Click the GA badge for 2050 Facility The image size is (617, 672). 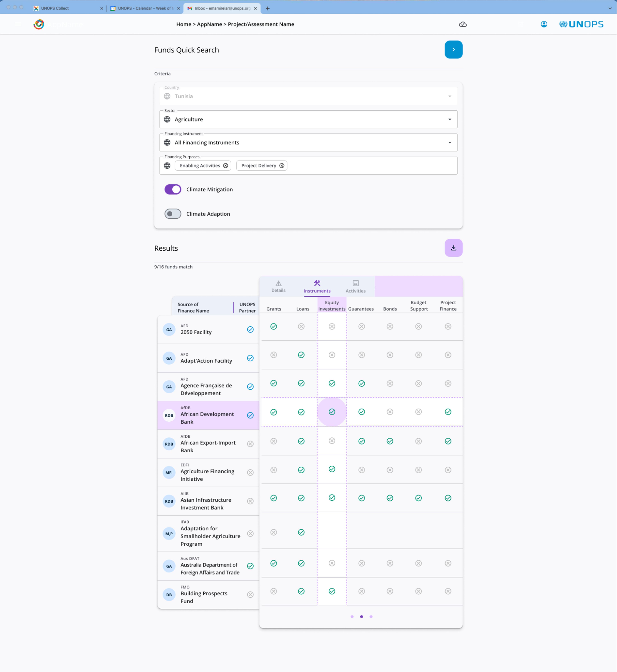[169, 330]
